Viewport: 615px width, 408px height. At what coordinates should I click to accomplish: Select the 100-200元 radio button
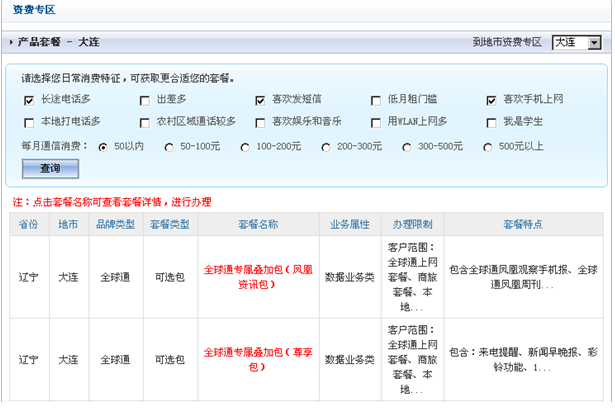click(245, 148)
